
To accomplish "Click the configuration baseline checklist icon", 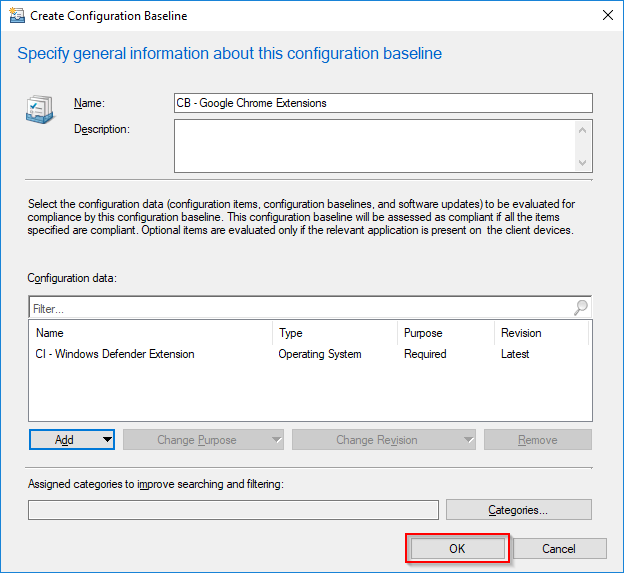I will [40, 111].
